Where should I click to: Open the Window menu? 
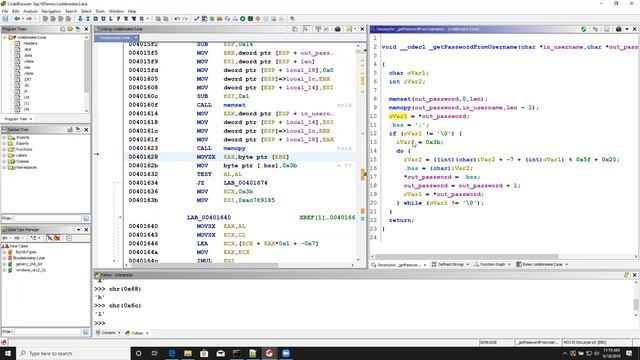tap(116, 11)
